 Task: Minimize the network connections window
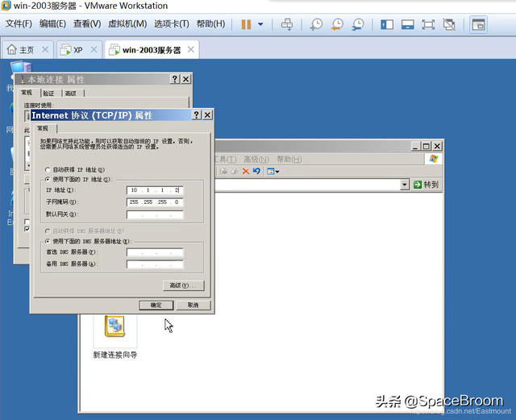tap(415, 146)
